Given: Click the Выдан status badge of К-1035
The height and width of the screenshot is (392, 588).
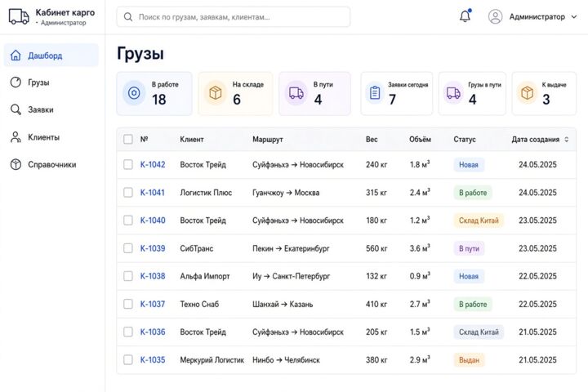Looking at the screenshot, I should (469, 359).
